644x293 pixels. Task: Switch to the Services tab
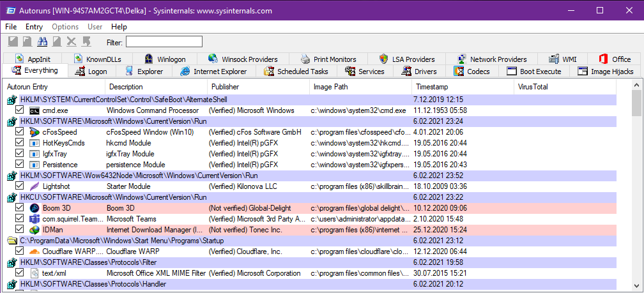[x=365, y=71]
